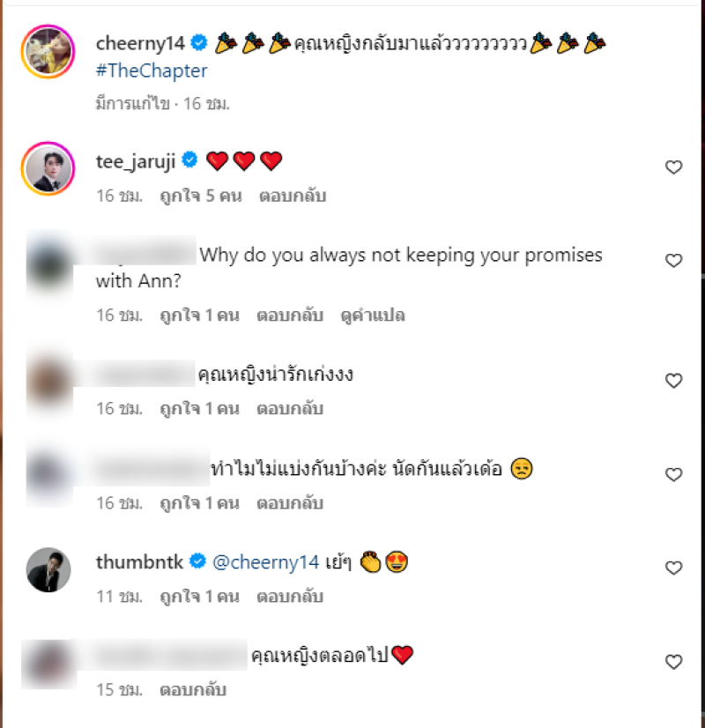View cheerny14's story via profile picture
Viewport: 705px width, 728px height.
pyautogui.click(x=48, y=51)
